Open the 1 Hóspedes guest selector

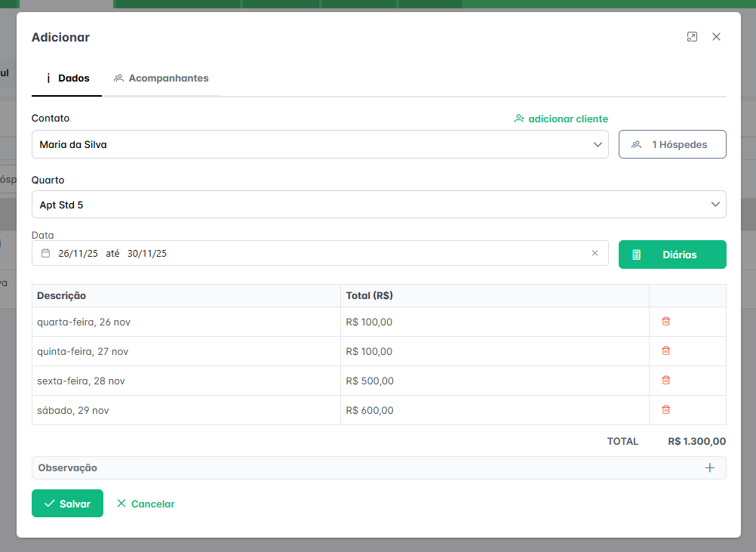coord(672,144)
